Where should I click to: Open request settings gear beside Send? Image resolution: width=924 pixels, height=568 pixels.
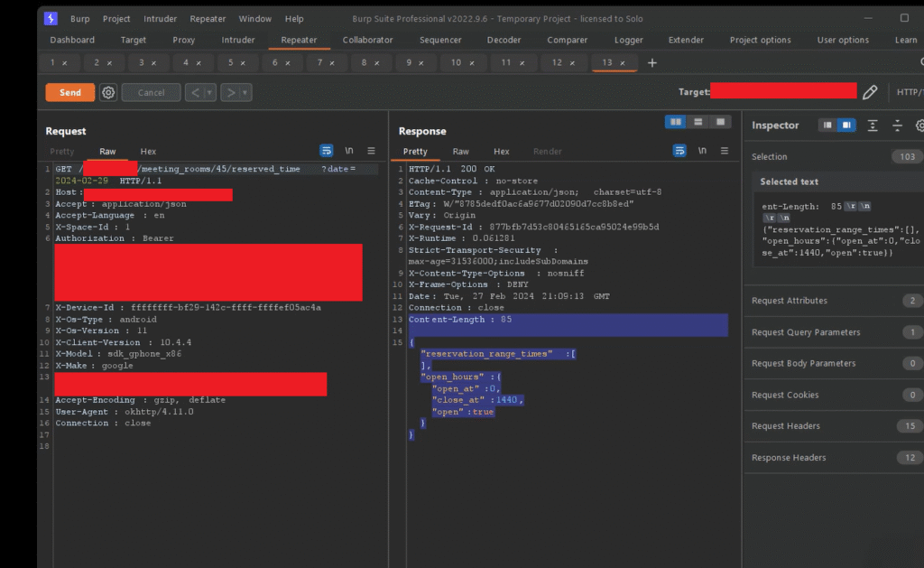click(x=108, y=92)
